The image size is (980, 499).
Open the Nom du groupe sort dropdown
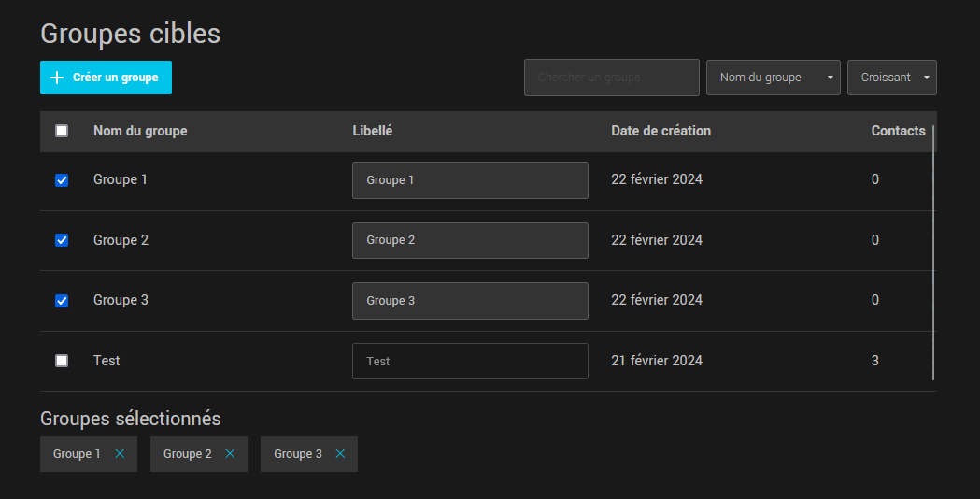[x=773, y=78]
